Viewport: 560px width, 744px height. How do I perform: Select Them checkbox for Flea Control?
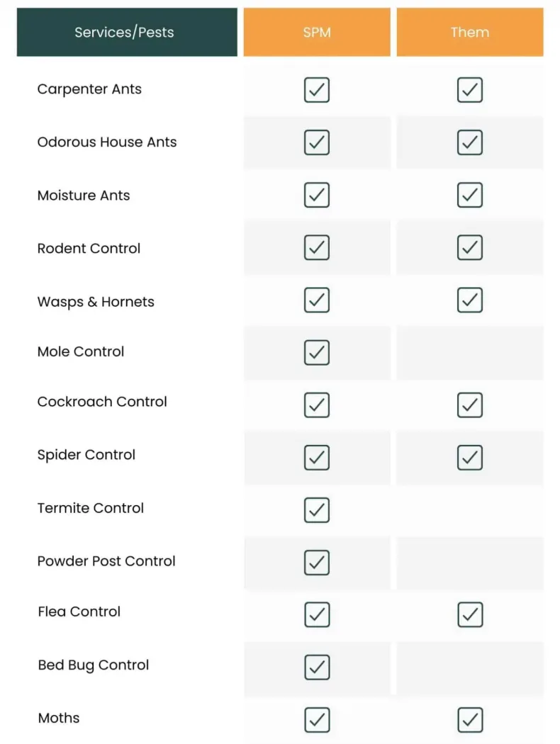470,615
